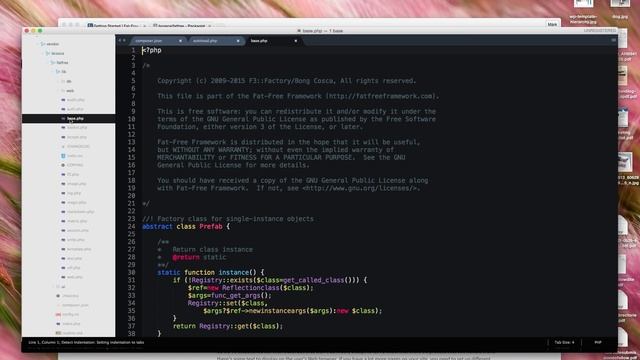Open base.php in the sidebar tree

pos(75,118)
